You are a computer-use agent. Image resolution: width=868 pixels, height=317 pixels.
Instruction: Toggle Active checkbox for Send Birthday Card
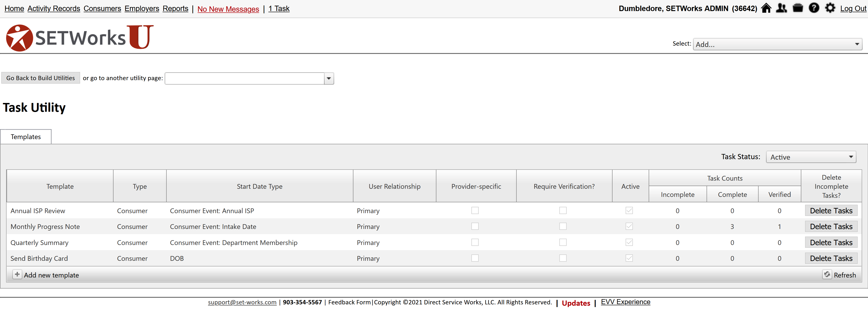point(629,259)
